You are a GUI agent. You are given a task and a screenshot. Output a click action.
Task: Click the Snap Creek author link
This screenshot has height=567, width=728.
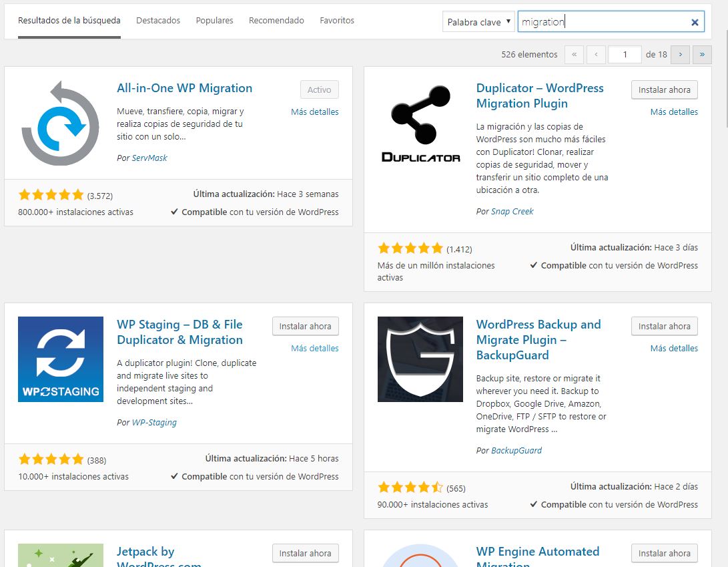pyautogui.click(x=512, y=211)
